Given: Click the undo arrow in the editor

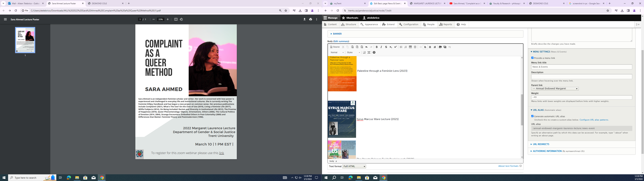Looking at the screenshot, I should (x=366, y=47).
